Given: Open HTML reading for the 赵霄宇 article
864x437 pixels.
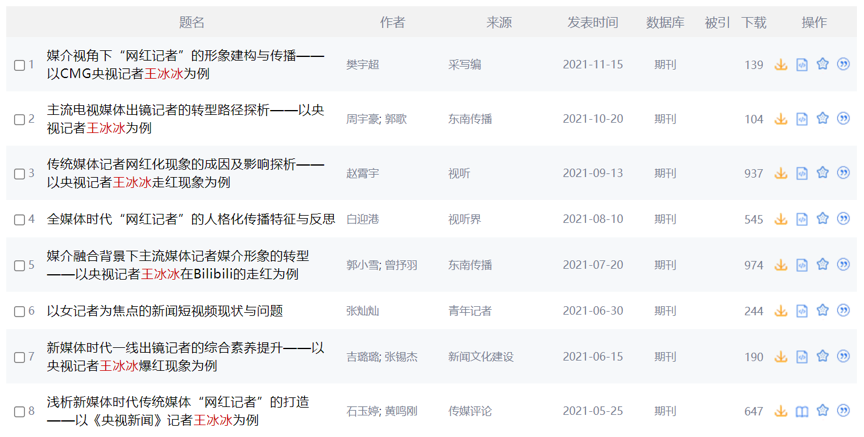Looking at the screenshot, I should [x=802, y=173].
